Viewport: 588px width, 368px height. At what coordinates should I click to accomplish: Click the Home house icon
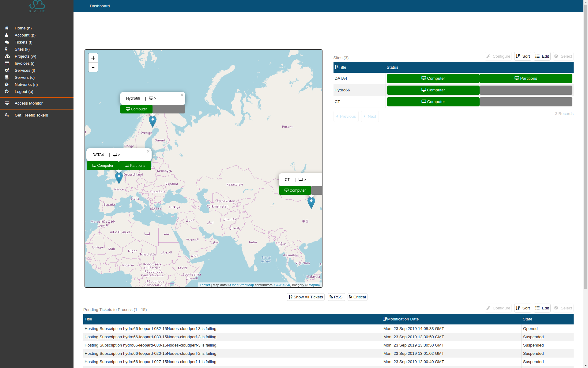click(7, 28)
